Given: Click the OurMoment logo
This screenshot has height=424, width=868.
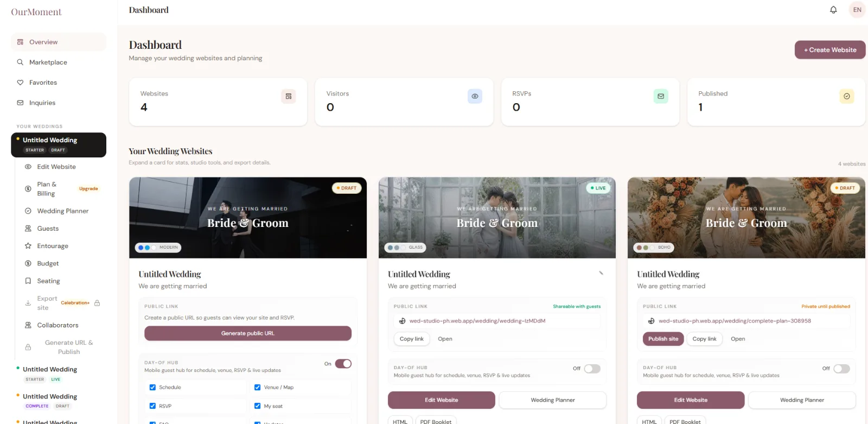Looking at the screenshot, I should point(36,12).
